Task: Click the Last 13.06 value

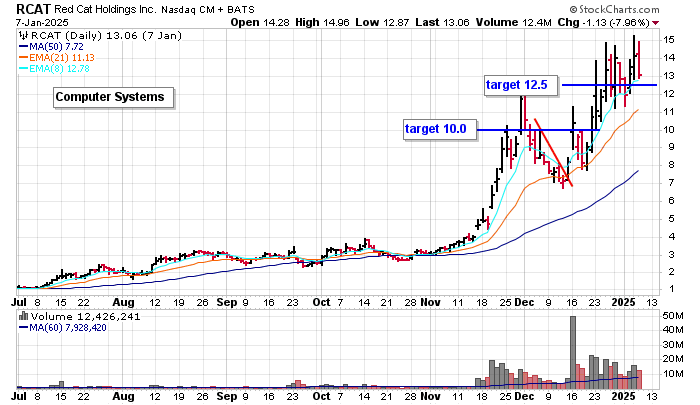Action: point(442,22)
